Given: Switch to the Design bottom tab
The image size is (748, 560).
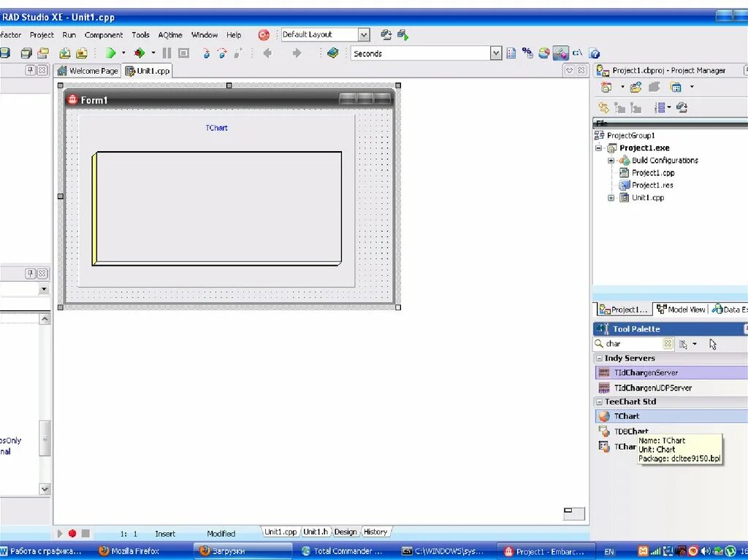Looking at the screenshot, I should pos(346,532).
